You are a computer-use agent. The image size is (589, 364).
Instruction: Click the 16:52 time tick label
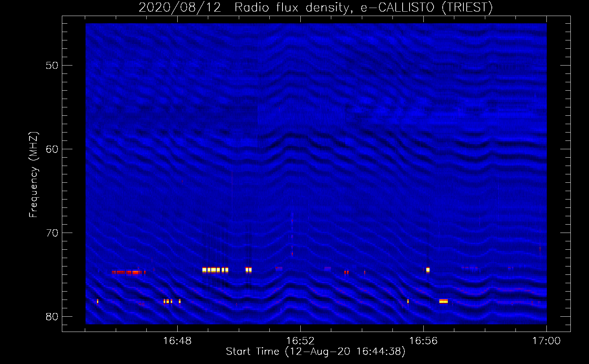pos(300,341)
